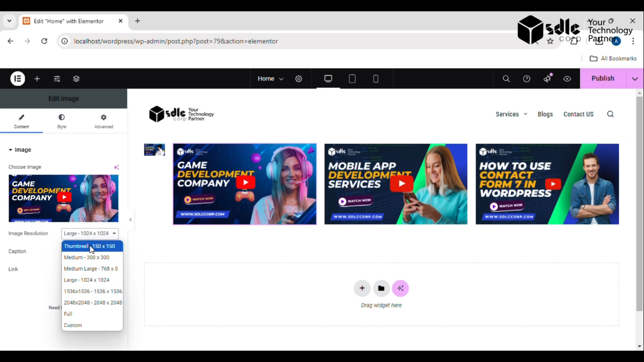Switch to tablet preview mode
The height and width of the screenshot is (362, 644).
tap(352, 79)
